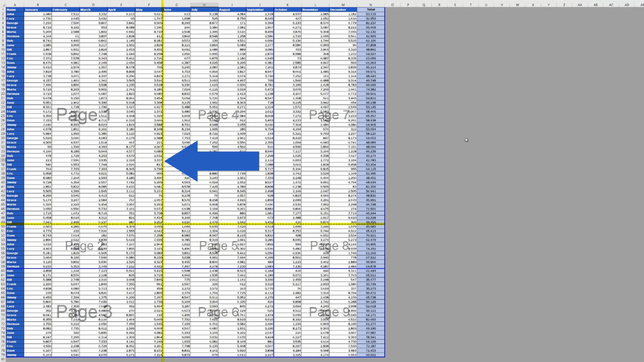Select column H header
This screenshot has height=362, width=644.
[x=204, y=5]
